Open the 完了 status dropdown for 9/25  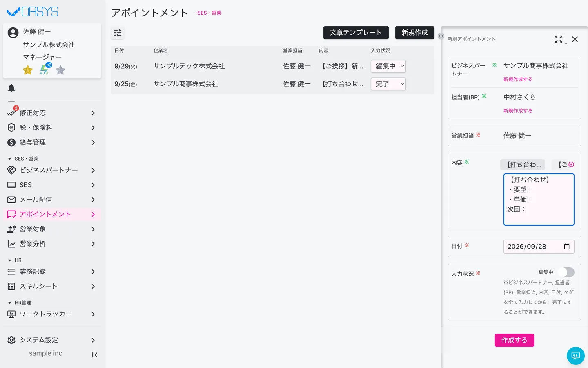[x=388, y=84]
